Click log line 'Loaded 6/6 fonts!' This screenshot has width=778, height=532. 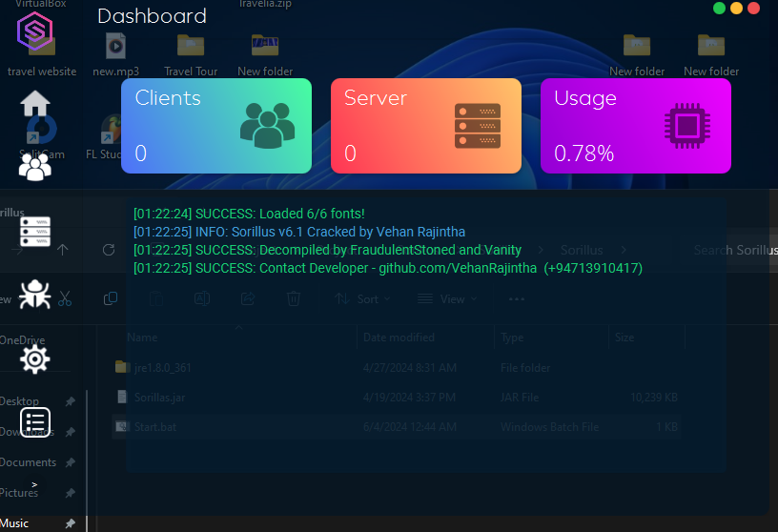(249, 214)
